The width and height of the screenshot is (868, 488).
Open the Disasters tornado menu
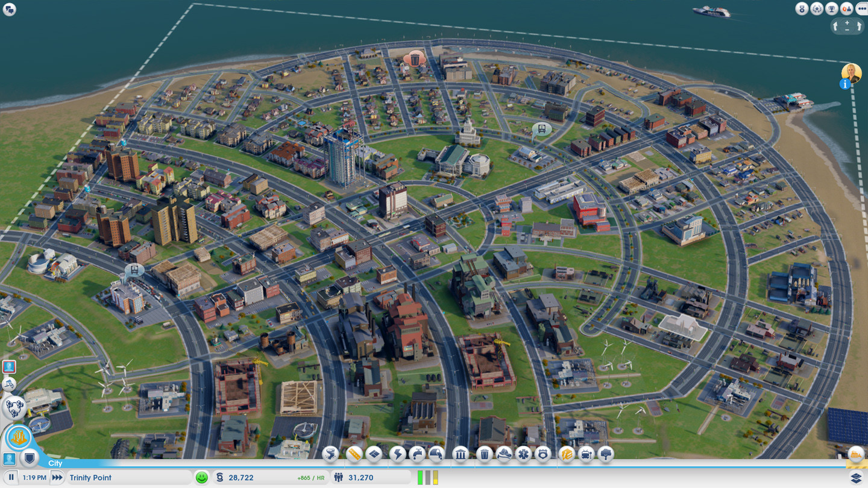pyautogui.click(x=330, y=454)
